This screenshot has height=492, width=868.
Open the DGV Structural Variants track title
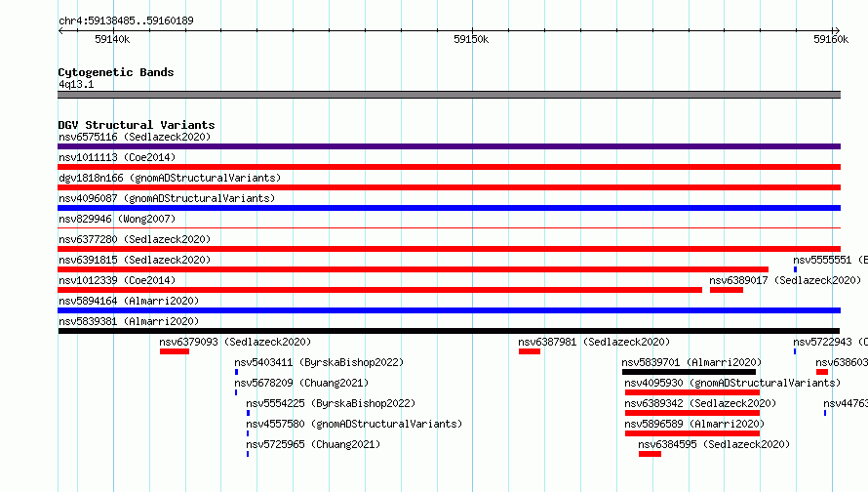click(137, 125)
